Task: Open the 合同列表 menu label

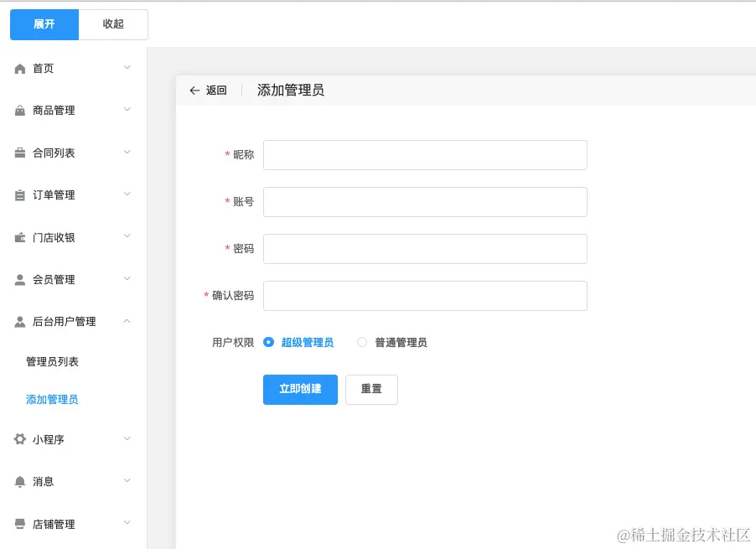Action: pos(54,153)
